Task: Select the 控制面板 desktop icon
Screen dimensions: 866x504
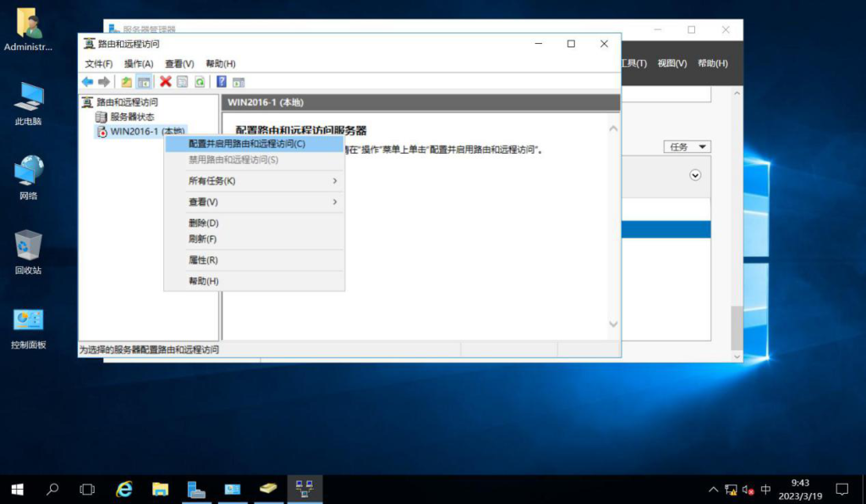Action: click(x=28, y=328)
